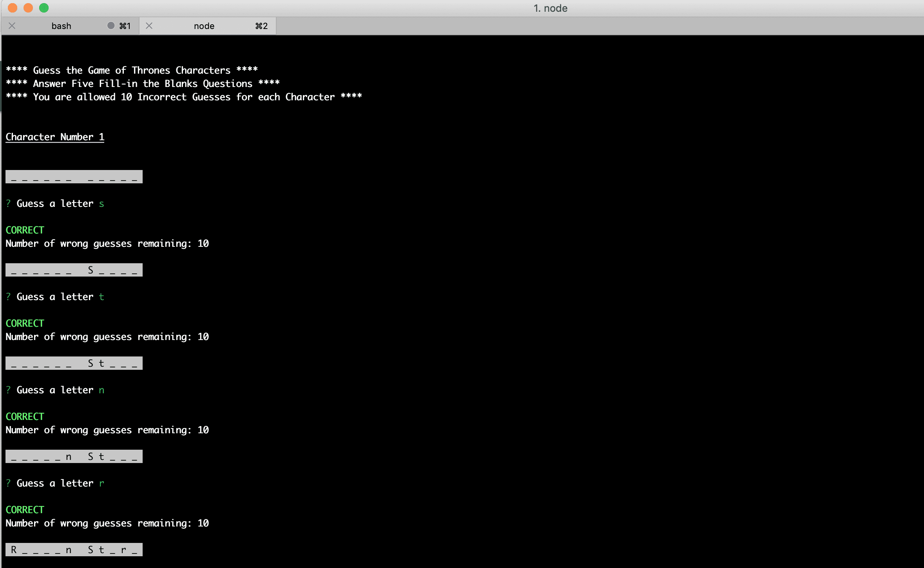Click CORRECT message after letter r guess
The height and width of the screenshot is (568, 924).
[x=25, y=510]
